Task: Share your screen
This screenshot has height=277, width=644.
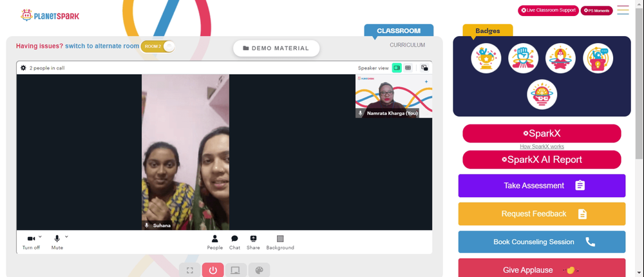Action: pos(253,242)
